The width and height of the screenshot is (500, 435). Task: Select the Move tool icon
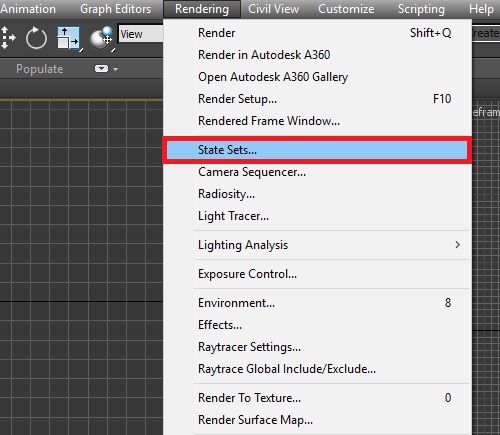tap(7, 38)
